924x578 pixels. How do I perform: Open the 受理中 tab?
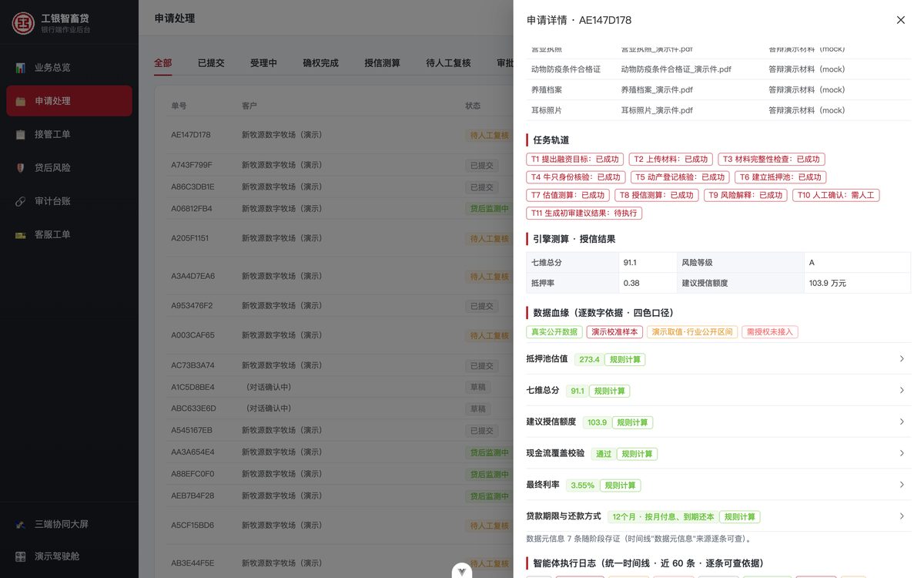point(263,63)
